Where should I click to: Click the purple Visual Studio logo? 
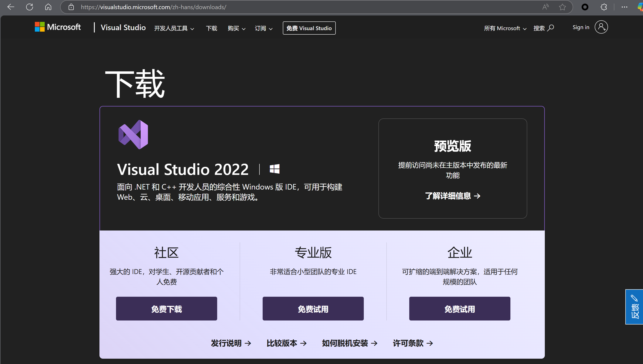(x=133, y=135)
